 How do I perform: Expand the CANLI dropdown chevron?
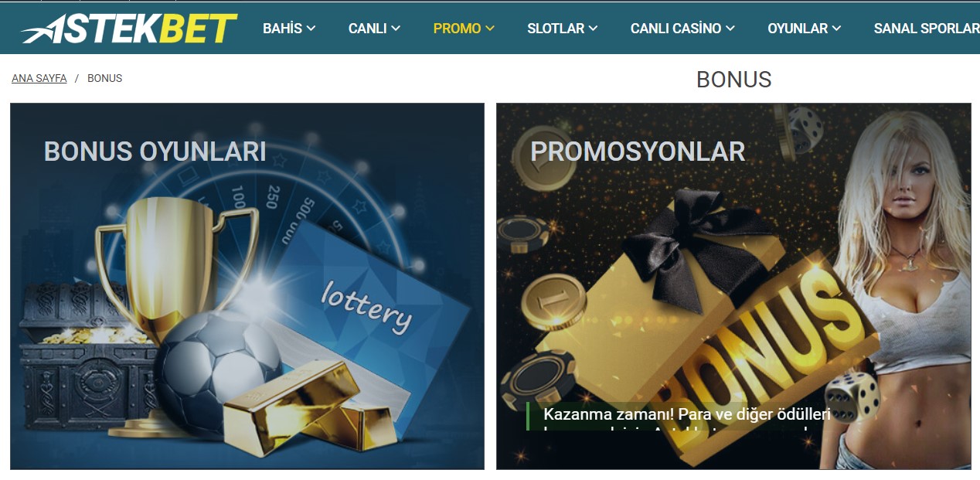pos(396,29)
